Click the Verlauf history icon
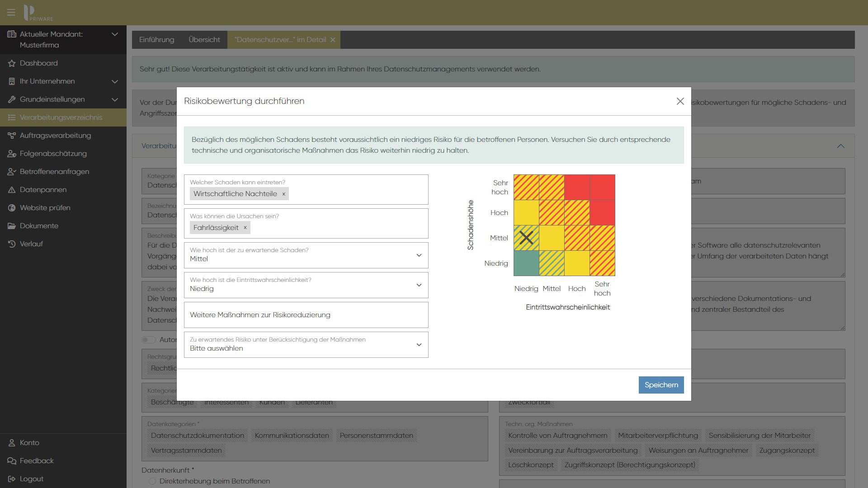This screenshot has width=868, height=488. tap(12, 244)
